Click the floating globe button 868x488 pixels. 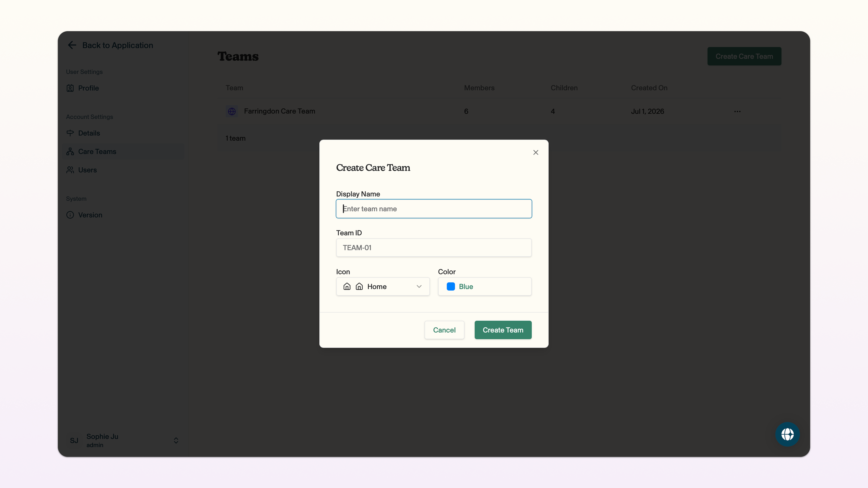click(x=787, y=434)
